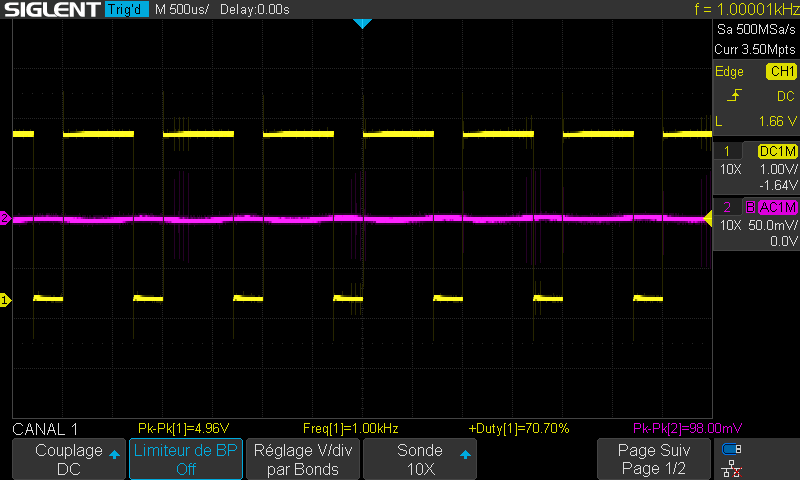Click the Delay:0.00s readout
This screenshot has height=480, width=800.
click(x=255, y=9)
